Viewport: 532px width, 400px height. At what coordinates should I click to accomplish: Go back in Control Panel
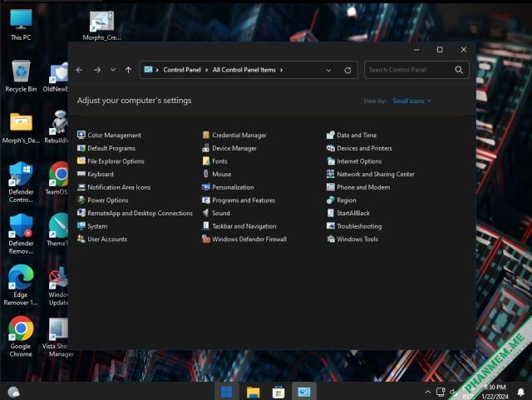80,70
